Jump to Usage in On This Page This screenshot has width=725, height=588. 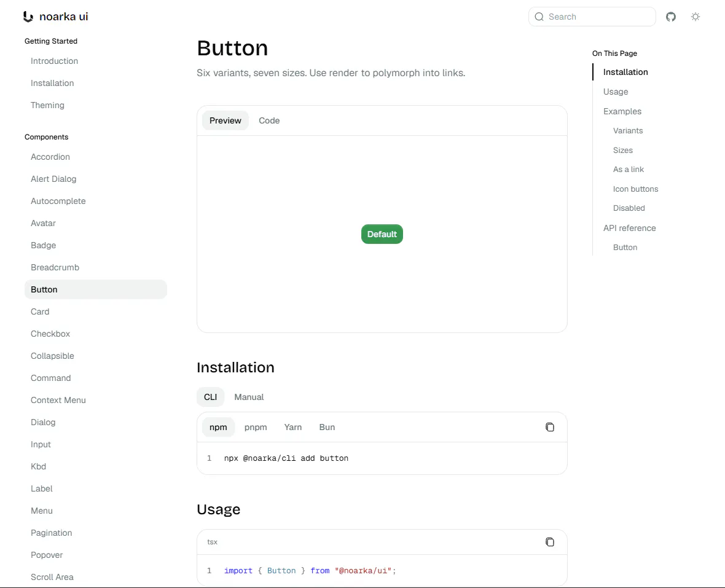[616, 92]
